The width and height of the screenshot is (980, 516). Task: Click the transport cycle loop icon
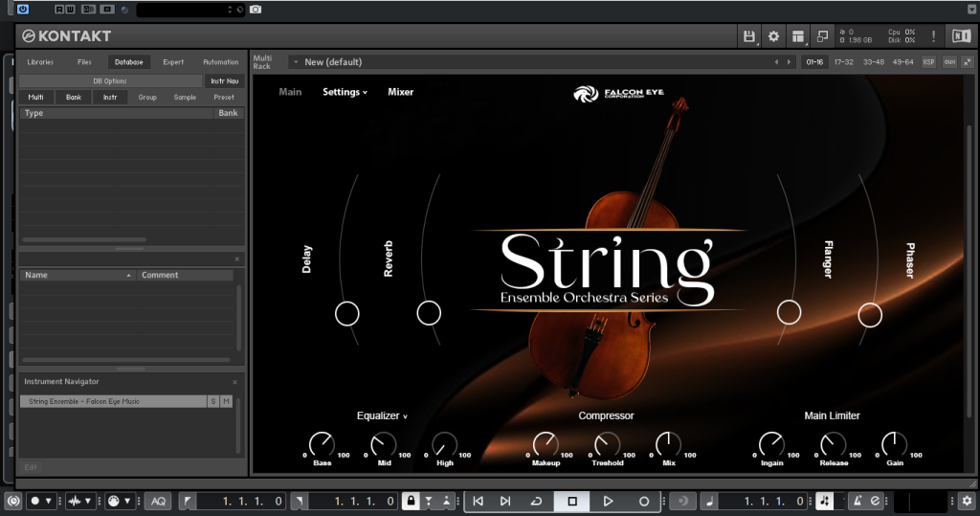coord(536,501)
